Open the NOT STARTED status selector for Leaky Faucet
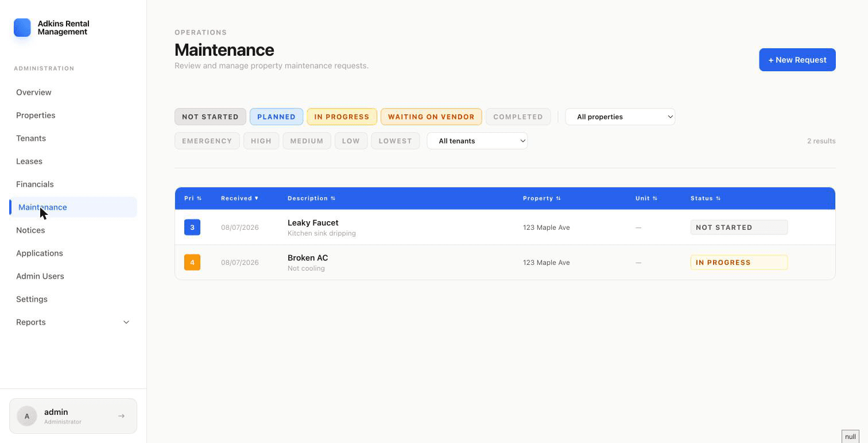Image resolution: width=868 pixels, height=443 pixels. 739,228
